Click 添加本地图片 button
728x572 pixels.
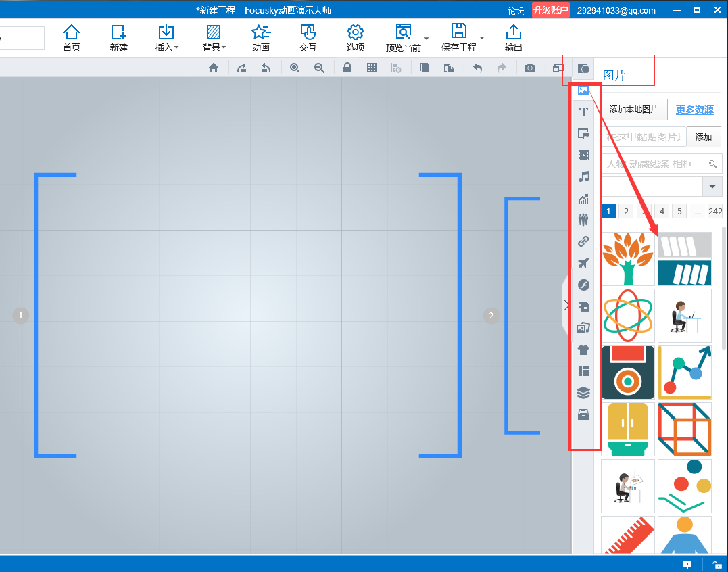(634, 110)
